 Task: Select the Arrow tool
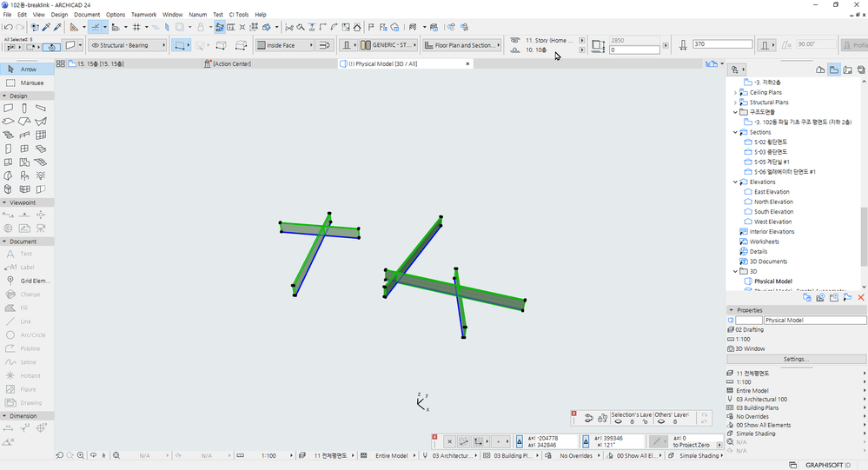coord(27,70)
